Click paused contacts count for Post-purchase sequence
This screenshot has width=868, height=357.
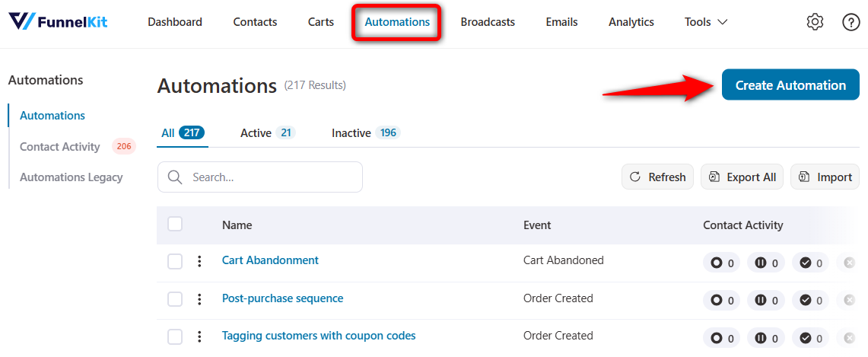click(765, 301)
